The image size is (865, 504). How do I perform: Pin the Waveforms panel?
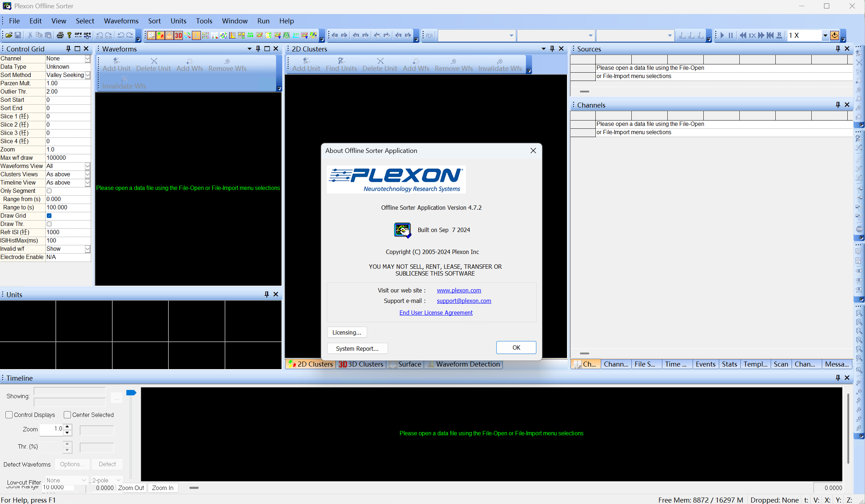[x=258, y=49]
